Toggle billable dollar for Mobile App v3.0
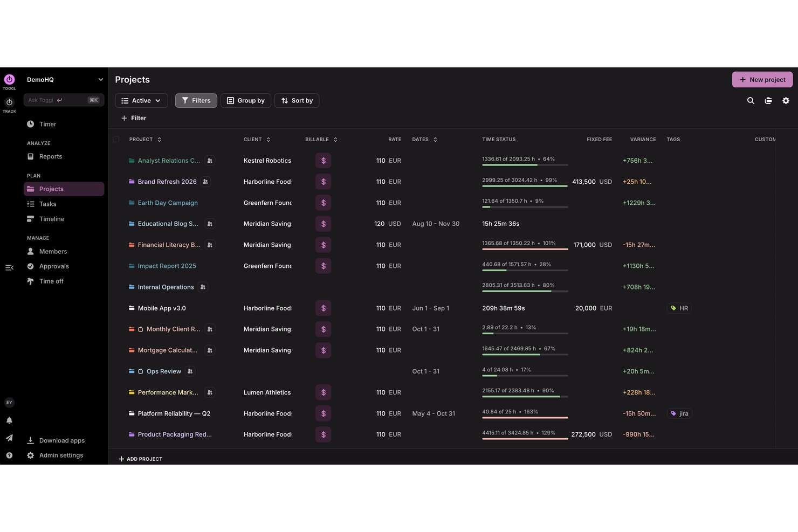The image size is (798, 532). click(x=324, y=308)
